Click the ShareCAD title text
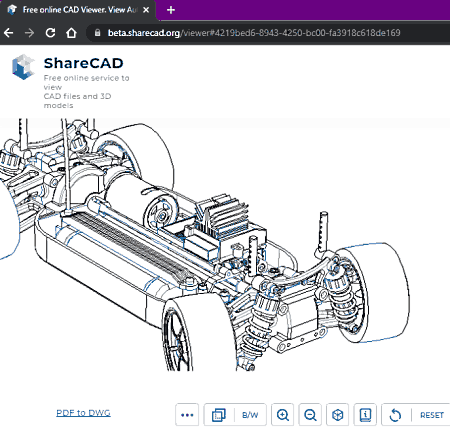This screenshot has height=438, width=450. coord(84,63)
